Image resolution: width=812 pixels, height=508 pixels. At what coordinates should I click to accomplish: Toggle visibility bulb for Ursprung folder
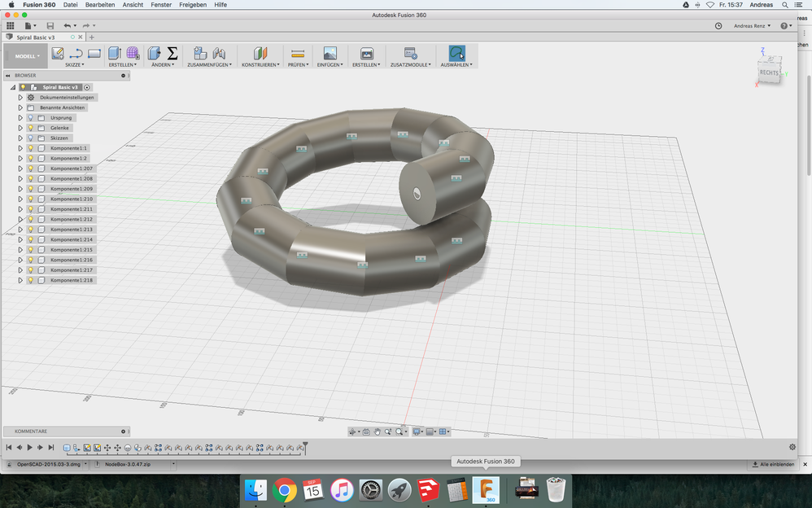[31, 118]
